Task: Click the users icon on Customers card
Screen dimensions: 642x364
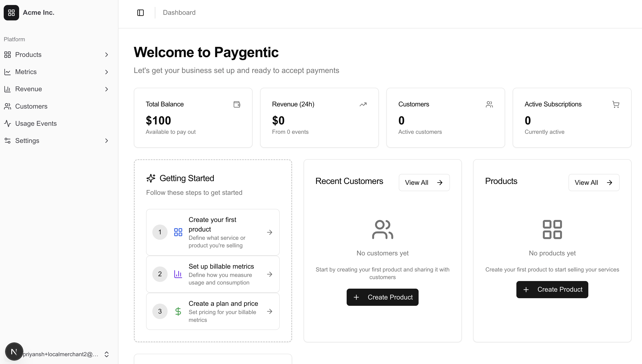Action: point(489,104)
